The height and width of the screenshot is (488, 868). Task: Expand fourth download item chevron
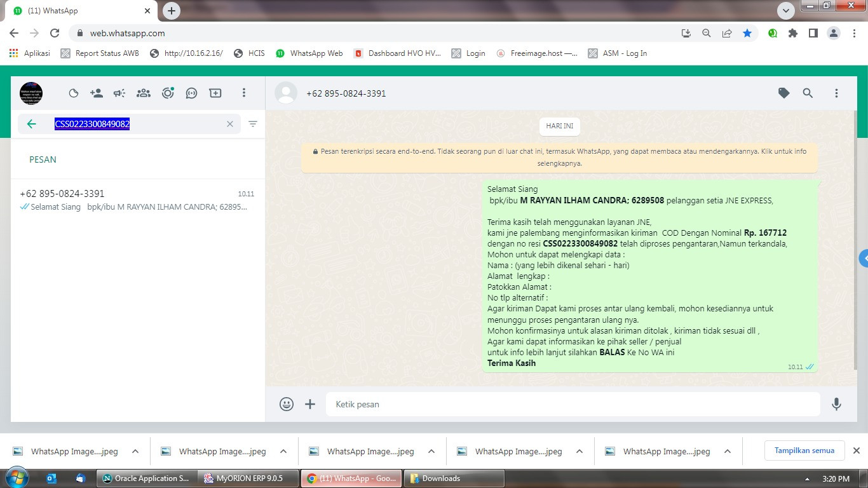[580, 451]
